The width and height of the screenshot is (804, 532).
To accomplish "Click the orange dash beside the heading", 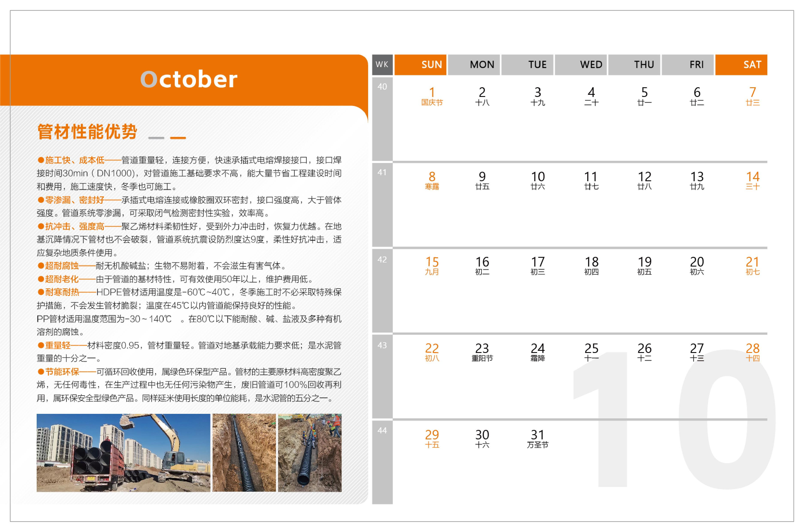I will pyautogui.click(x=178, y=138).
